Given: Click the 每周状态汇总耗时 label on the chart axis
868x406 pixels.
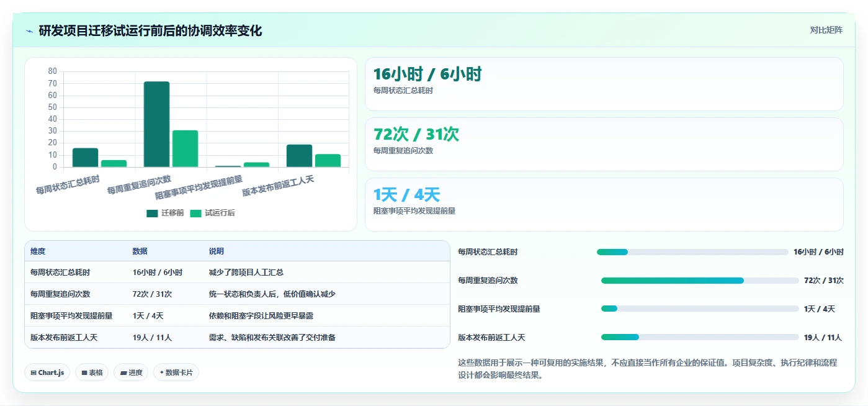Looking at the screenshot, I should tap(68, 185).
